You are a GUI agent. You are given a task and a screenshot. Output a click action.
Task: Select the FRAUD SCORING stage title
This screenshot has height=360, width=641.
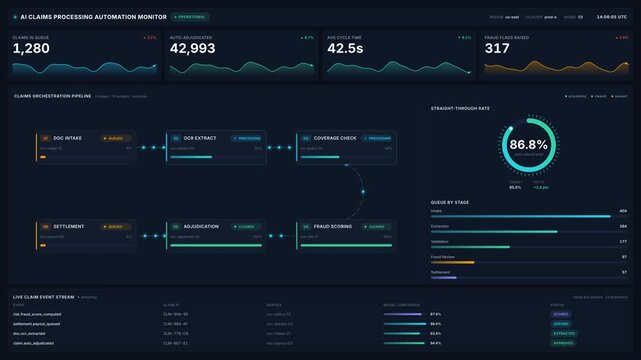pos(333,226)
